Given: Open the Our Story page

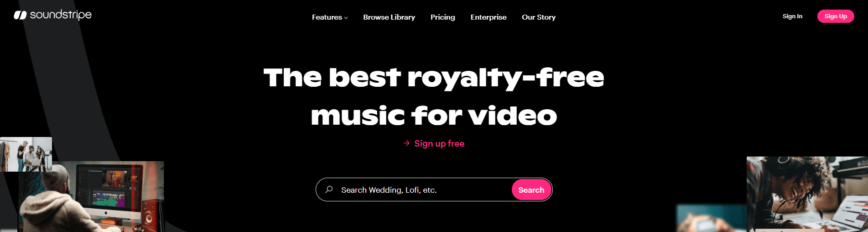Looking at the screenshot, I should click(x=539, y=17).
